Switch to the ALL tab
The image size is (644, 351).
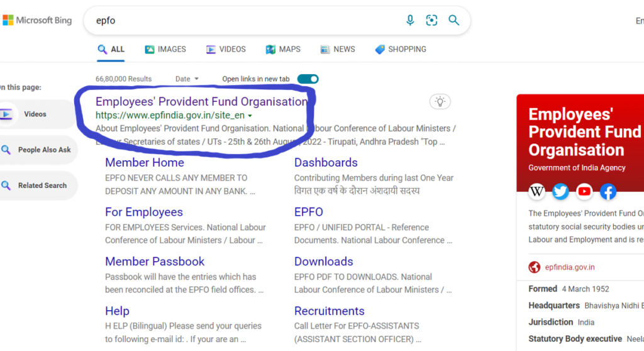tap(111, 49)
